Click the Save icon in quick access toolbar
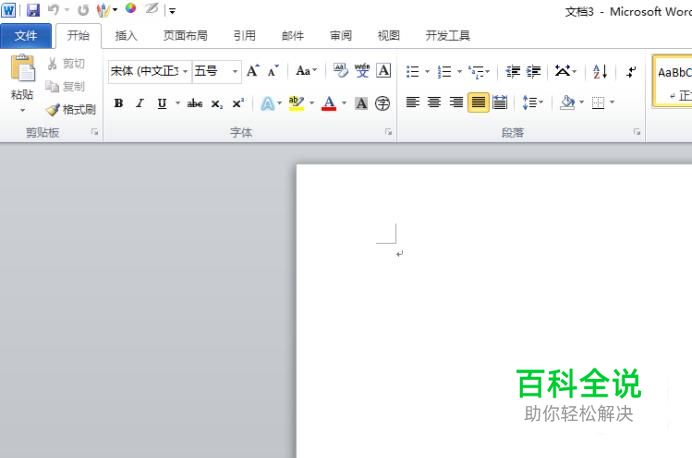692x458 pixels. 34,10
